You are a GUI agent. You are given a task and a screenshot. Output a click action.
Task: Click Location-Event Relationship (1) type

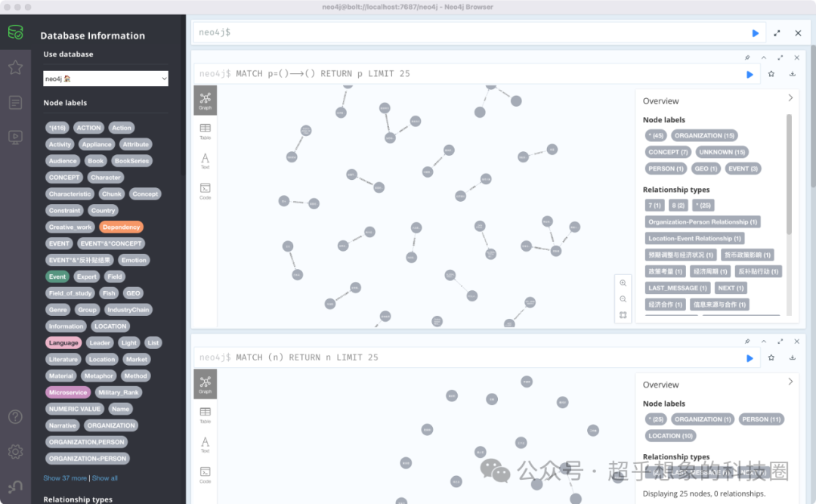point(694,239)
